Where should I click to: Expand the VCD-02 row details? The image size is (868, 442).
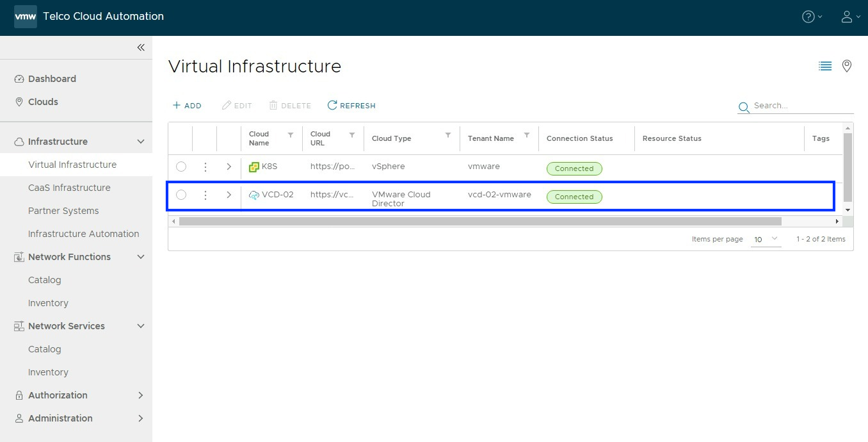point(229,195)
